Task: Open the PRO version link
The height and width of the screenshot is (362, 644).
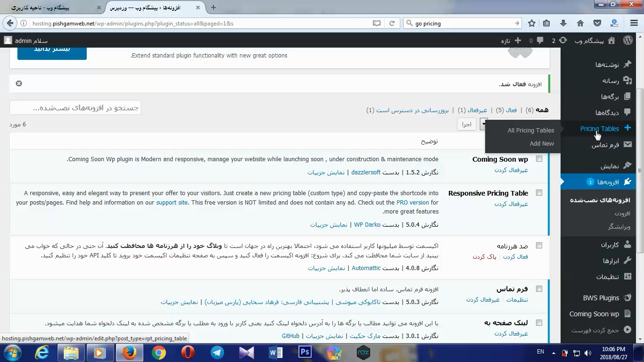Action: [x=413, y=203]
